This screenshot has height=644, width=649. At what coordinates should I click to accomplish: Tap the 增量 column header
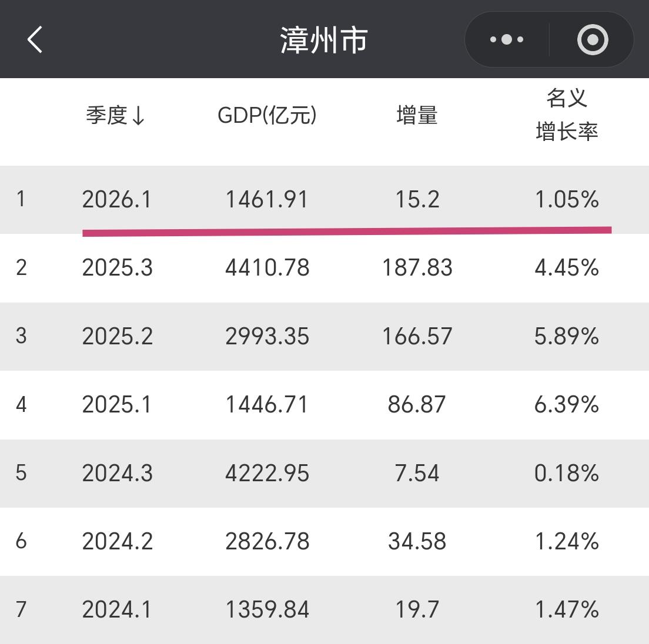click(x=417, y=116)
